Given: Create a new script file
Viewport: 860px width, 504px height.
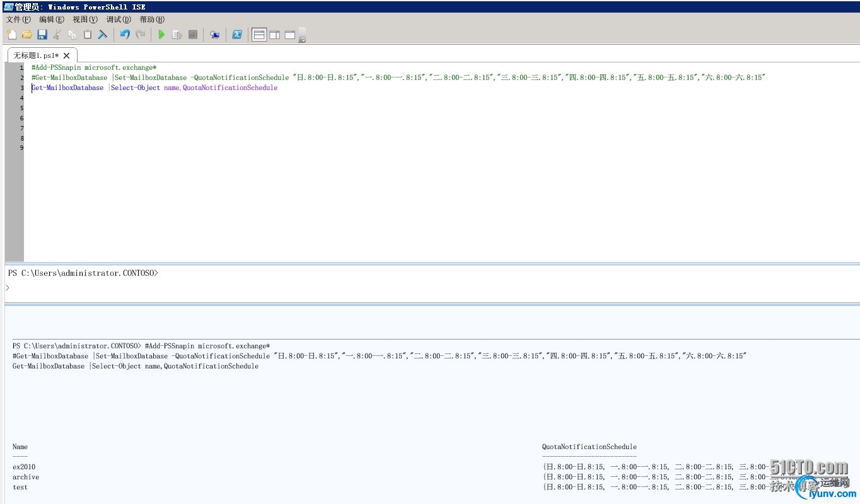Looking at the screenshot, I should [11, 35].
